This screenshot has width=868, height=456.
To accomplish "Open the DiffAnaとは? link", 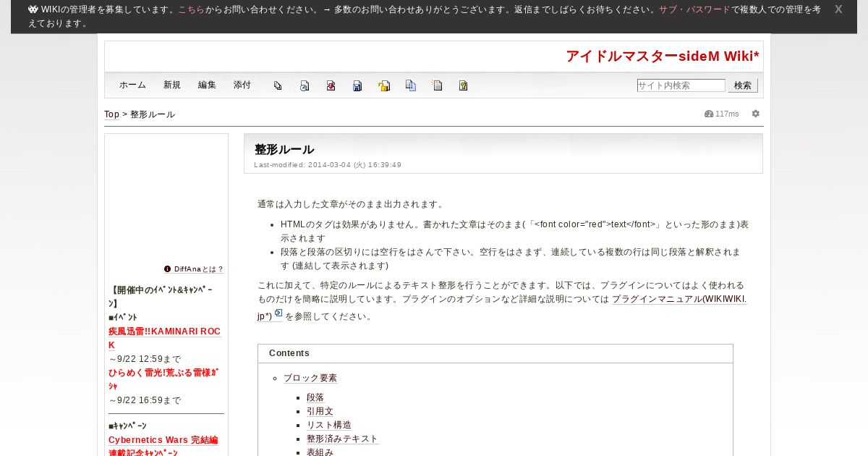I will [x=198, y=269].
